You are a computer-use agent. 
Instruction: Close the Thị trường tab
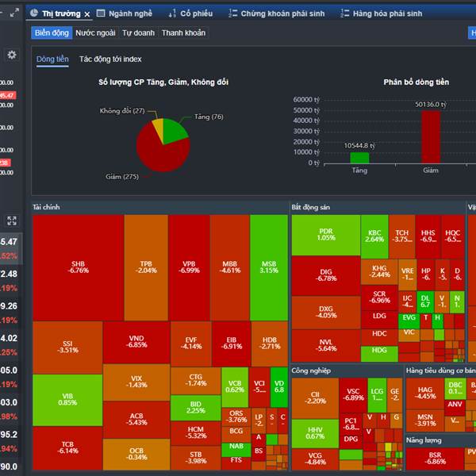[x=87, y=14]
